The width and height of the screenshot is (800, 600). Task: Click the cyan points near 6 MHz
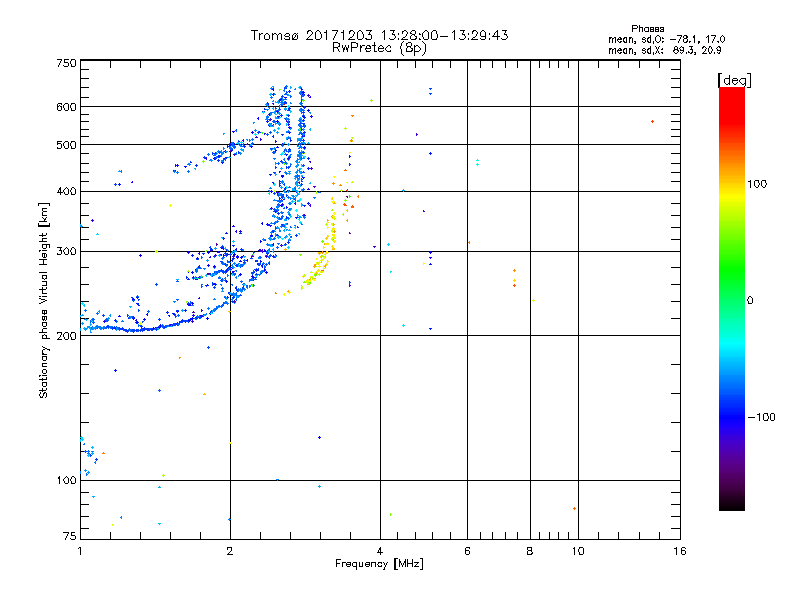pyautogui.click(x=478, y=162)
